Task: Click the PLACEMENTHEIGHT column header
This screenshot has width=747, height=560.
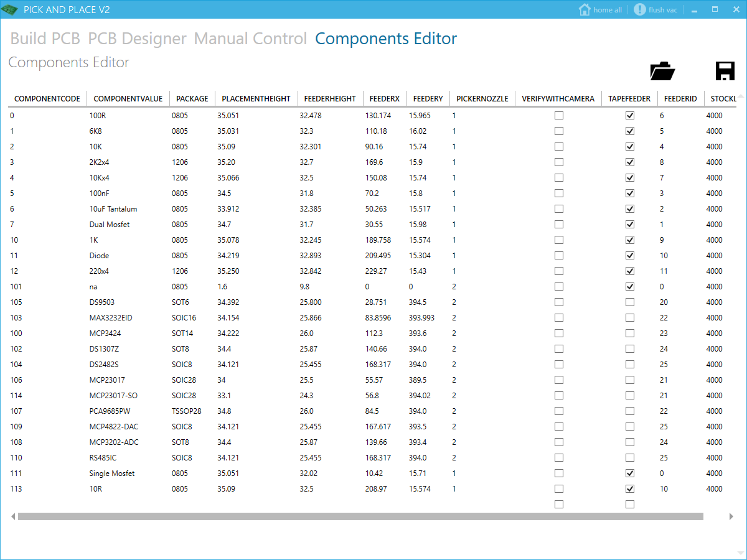Action: pyautogui.click(x=256, y=98)
